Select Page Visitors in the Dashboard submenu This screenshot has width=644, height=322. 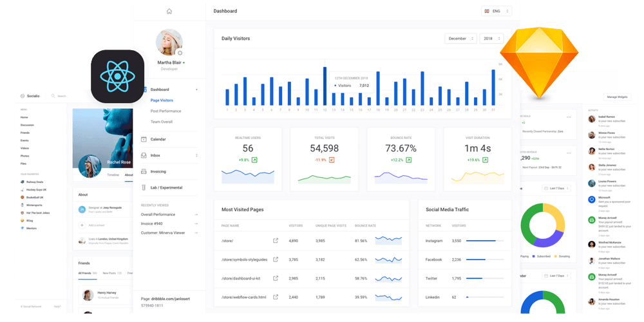(162, 100)
